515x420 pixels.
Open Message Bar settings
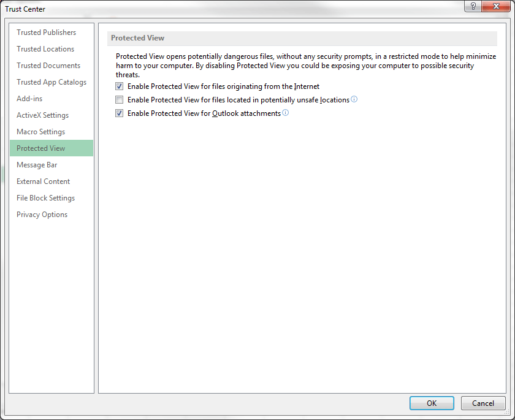coord(37,164)
